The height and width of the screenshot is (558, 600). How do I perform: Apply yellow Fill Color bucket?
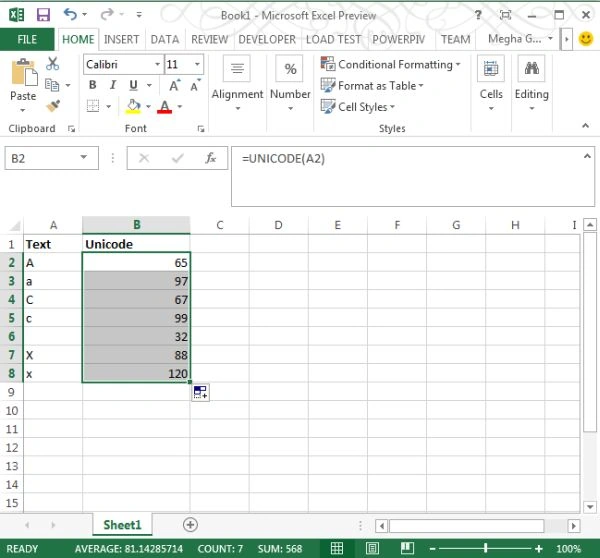pos(133,106)
